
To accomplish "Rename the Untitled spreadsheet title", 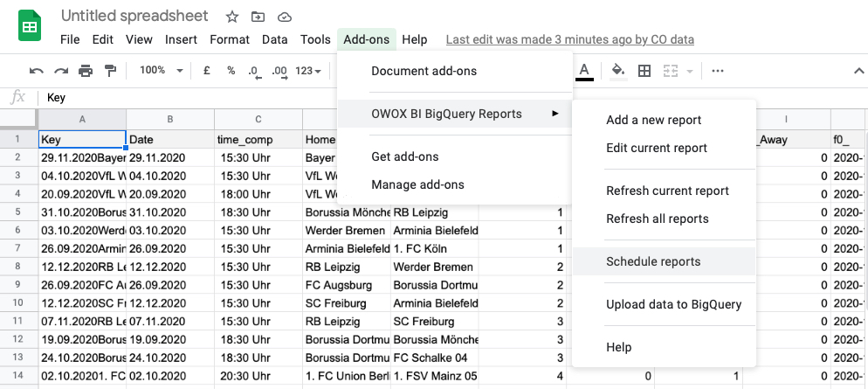I will coord(134,16).
